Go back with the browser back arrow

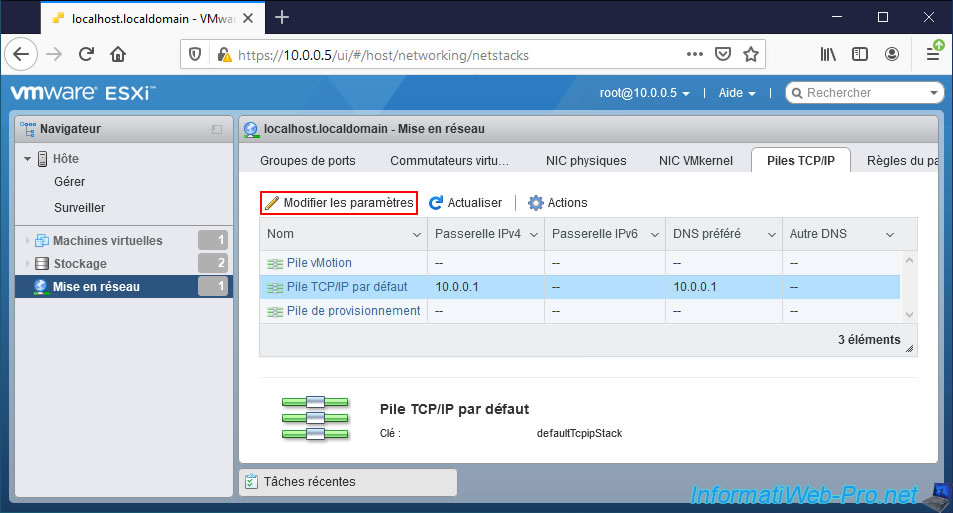pyautogui.click(x=21, y=55)
